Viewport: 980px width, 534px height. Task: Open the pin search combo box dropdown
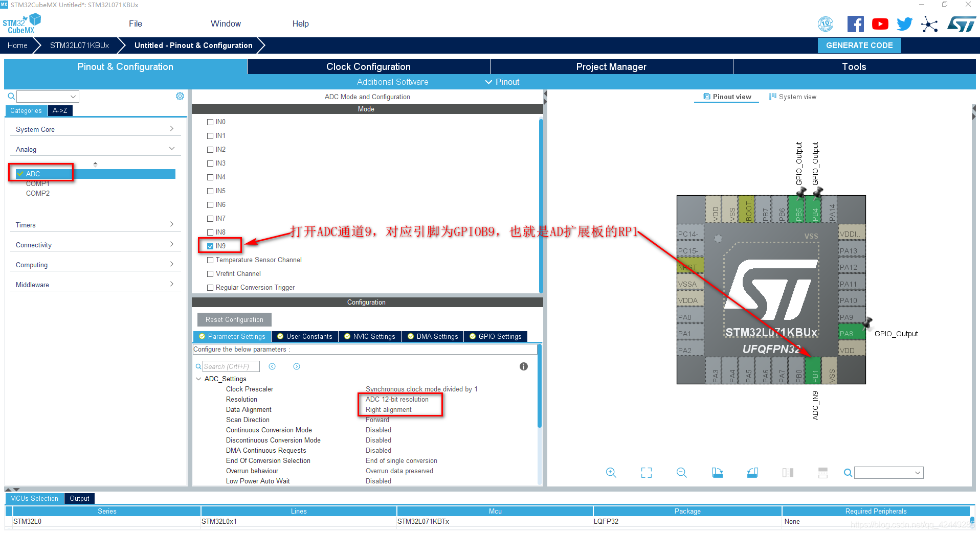pyautogui.click(x=917, y=473)
